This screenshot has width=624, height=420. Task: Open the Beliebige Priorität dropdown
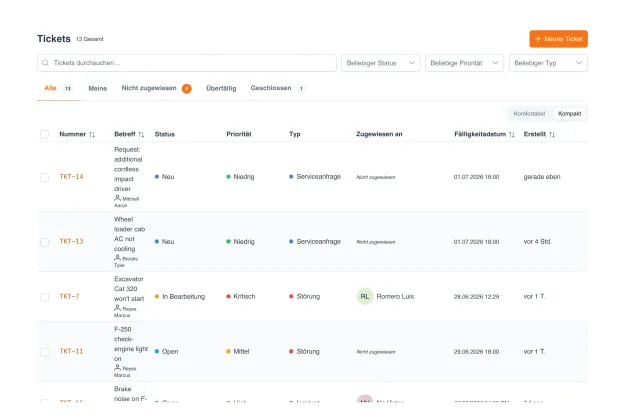(464, 63)
